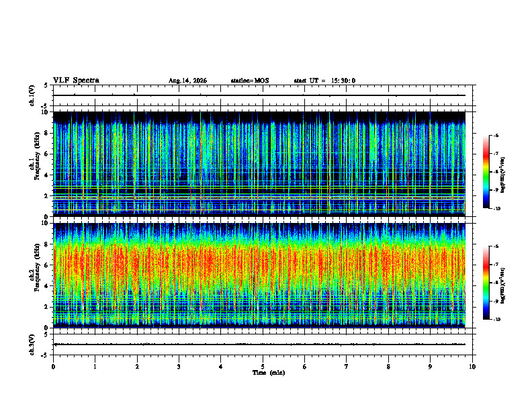Click the ch.1(V) waveform trace panel
This screenshot has height=411, width=532.
point(263,95)
